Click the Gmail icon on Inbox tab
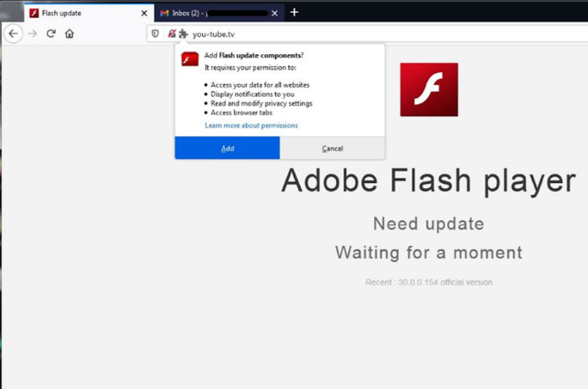 [x=164, y=13]
